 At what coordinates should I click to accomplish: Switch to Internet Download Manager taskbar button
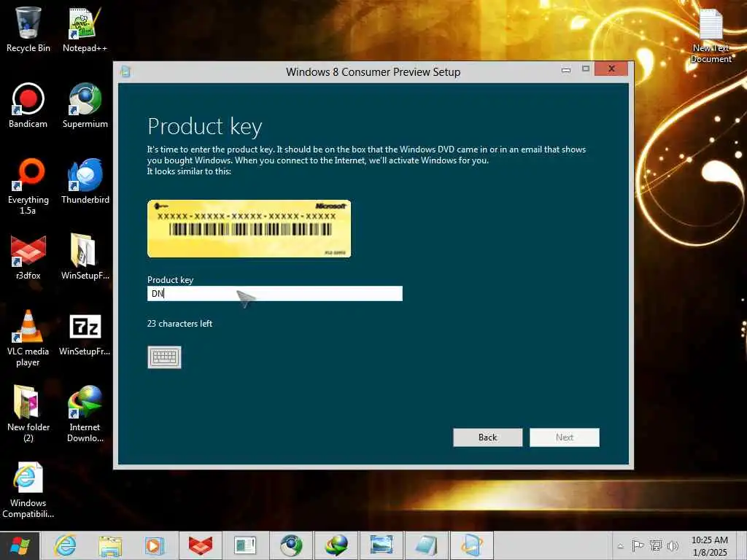[x=336, y=545]
